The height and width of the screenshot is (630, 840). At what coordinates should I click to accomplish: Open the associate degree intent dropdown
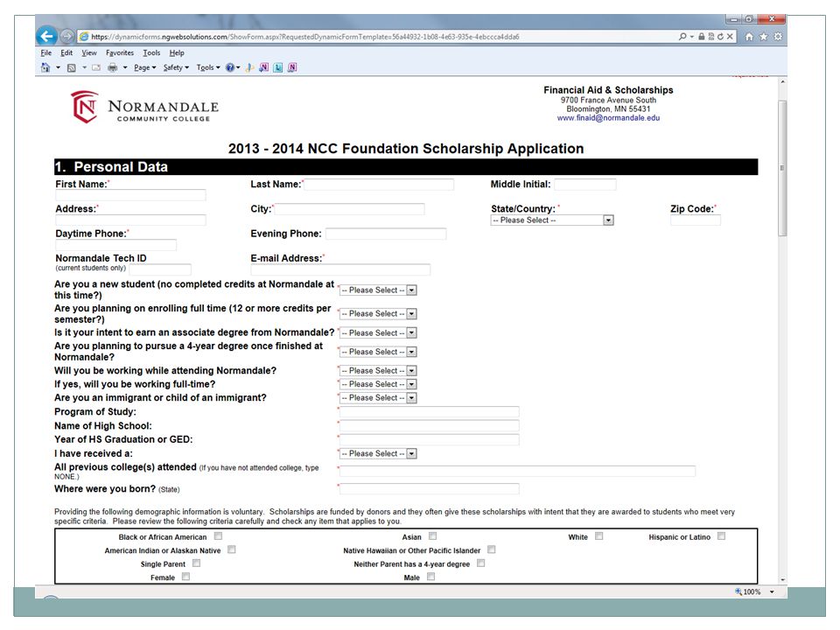click(378, 333)
